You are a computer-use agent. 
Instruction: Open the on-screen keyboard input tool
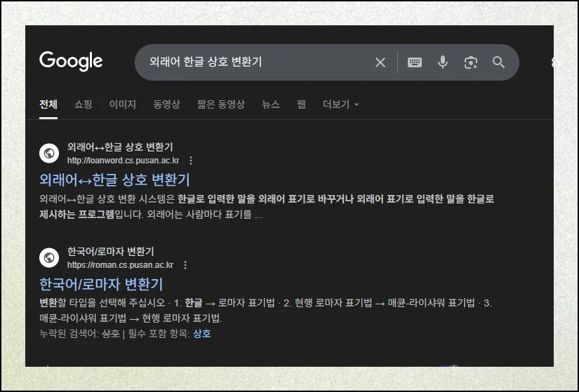[x=415, y=62]
